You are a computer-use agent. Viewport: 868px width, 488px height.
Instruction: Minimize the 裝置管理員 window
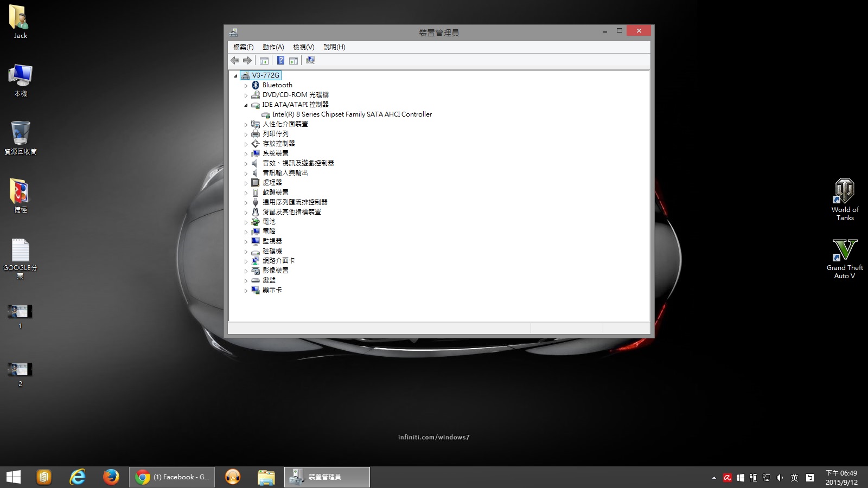604,31
